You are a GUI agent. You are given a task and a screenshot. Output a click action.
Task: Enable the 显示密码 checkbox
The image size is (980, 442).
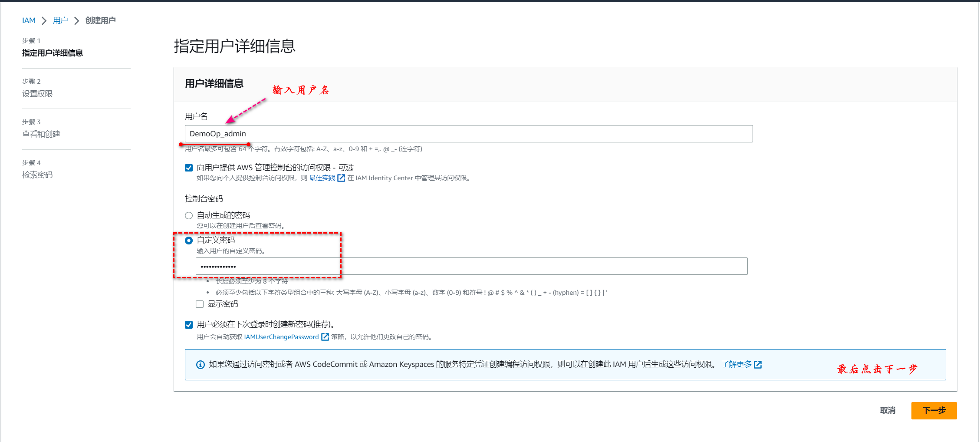(x=200, y=304)
